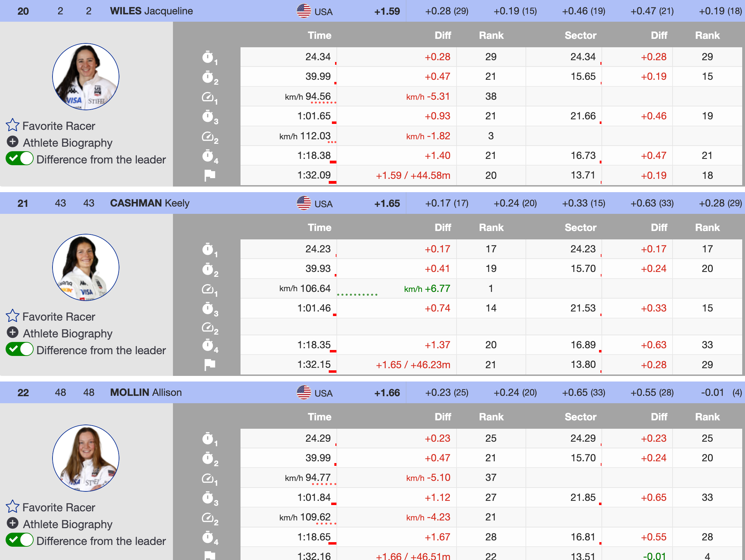Mark Mollin Allison with favorite star
This screenshot has width=745, height=560.
tap(13, 507)
